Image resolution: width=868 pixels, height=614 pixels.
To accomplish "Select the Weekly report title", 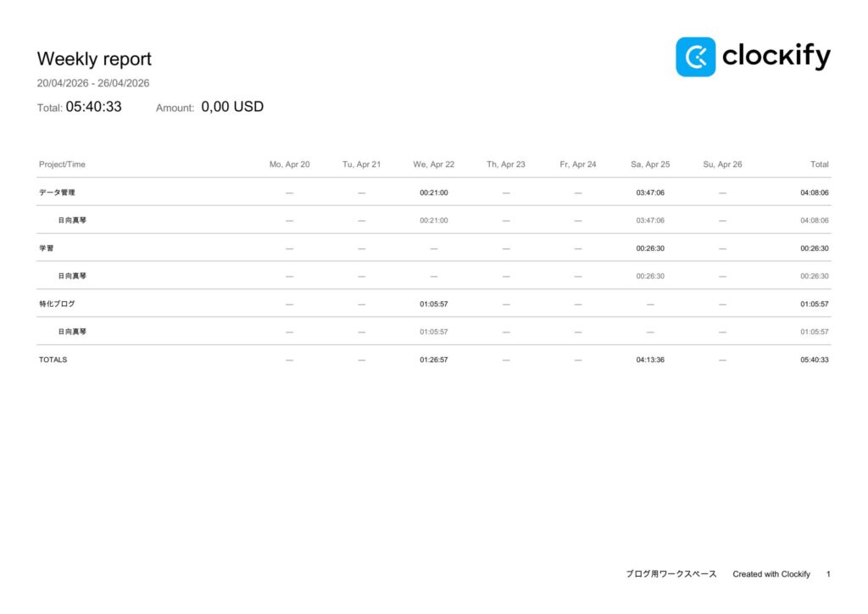I will pyautogui.click(x=94, y=59).
